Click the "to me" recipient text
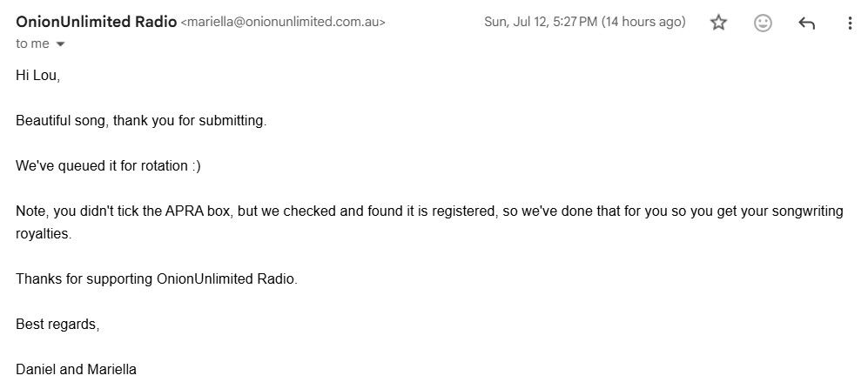The height and width of the screenshot is (389, 868). pos(33,44)
